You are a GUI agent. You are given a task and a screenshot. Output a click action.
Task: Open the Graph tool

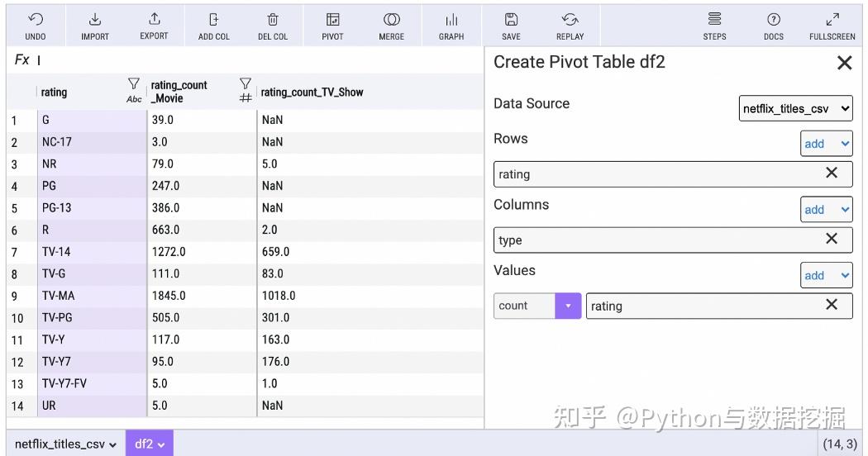coord(451,25)
